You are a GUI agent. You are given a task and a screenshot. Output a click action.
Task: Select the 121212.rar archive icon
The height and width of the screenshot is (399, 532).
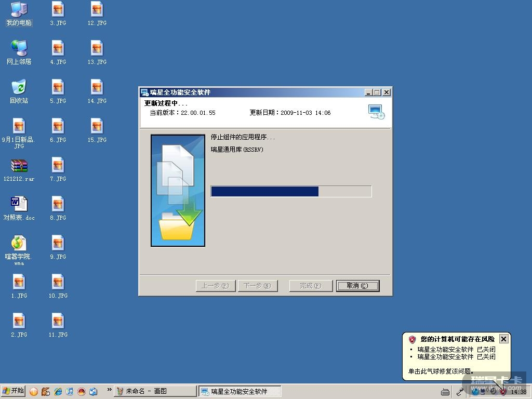[19, 170]
